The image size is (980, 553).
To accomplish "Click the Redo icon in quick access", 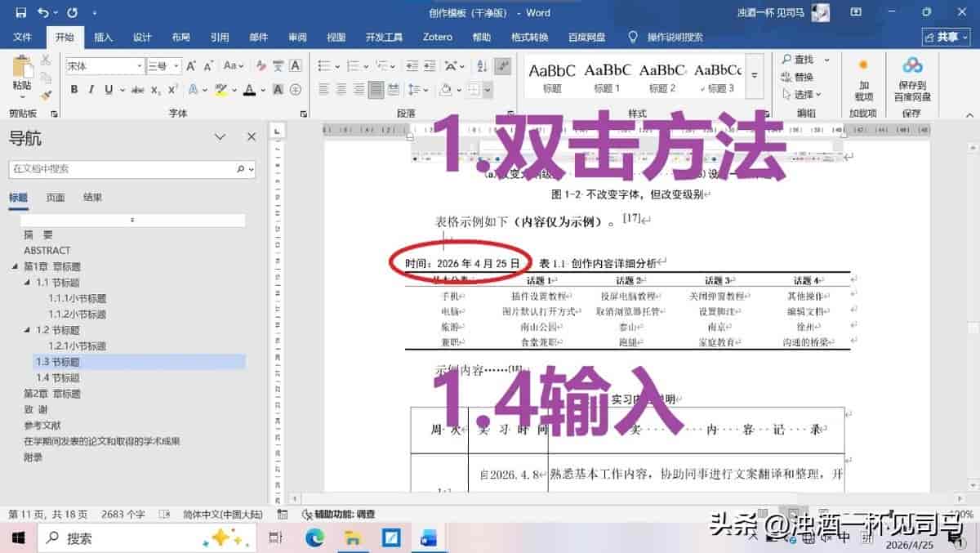I will pyautogui.click(x=72, y=12).
